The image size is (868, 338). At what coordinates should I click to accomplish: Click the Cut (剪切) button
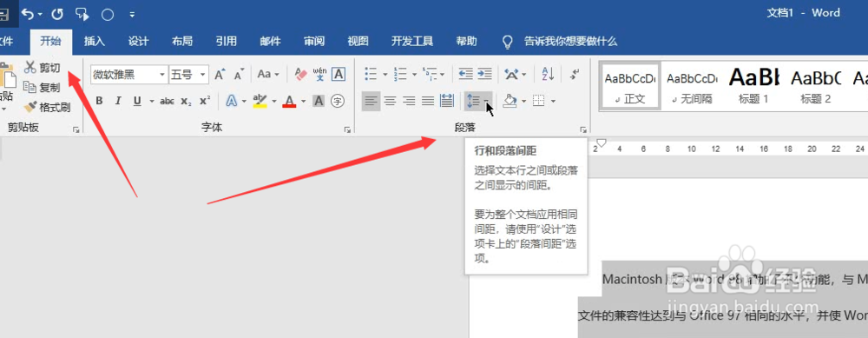[43, 68]
